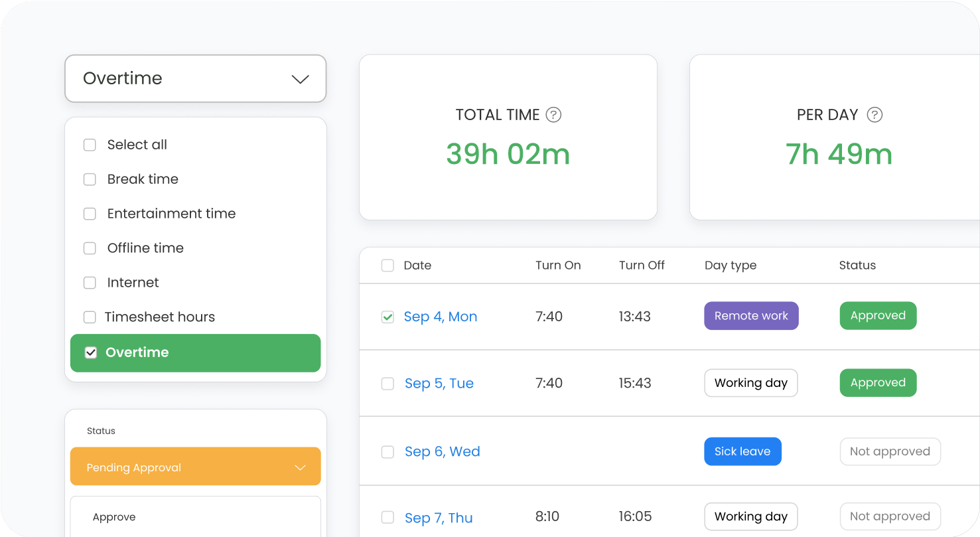Viewport: 980px width, 537px height.
Task: Click the Sick leave badge
Action: click(742, 451)
